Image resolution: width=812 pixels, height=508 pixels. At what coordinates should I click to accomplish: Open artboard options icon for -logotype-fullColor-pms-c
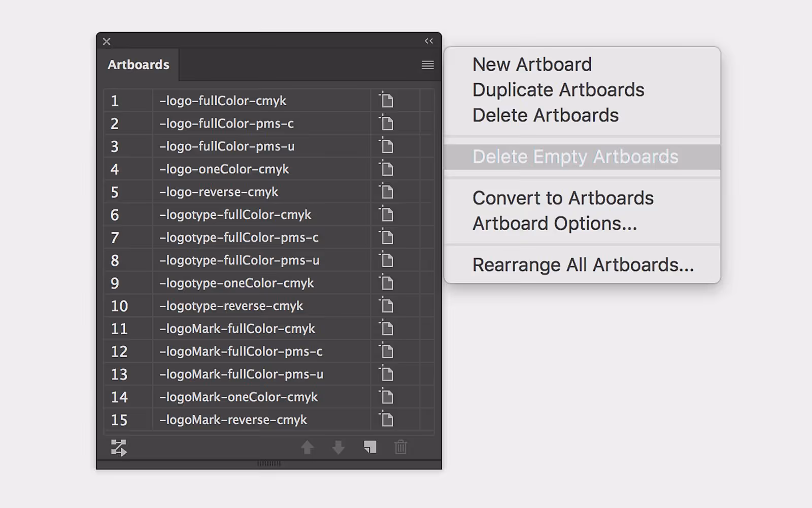tap(386, 237)
